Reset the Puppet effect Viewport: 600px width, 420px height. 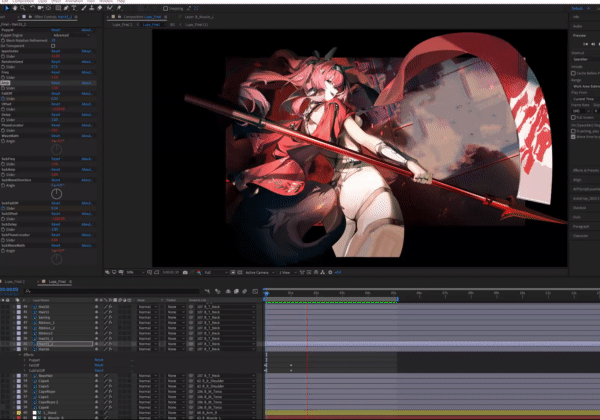pyautogui.click(x=56, y=30)
